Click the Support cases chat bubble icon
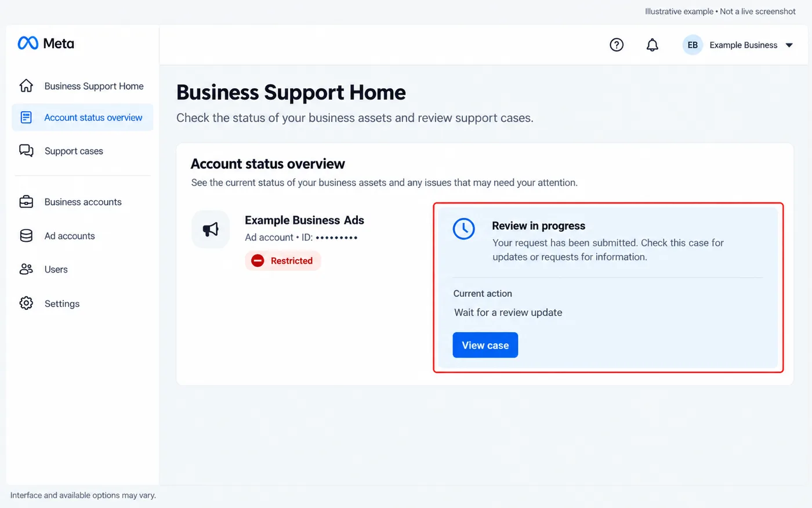 click(x=26, y=151)
